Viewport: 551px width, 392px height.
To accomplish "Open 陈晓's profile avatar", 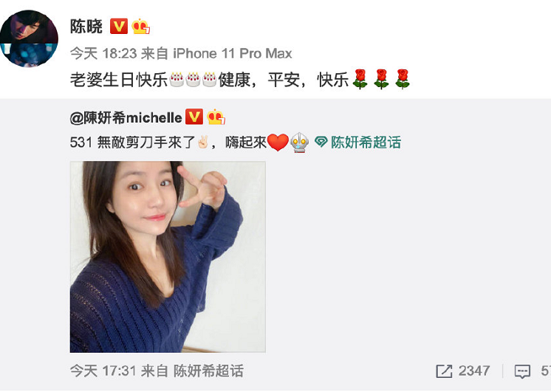I will [29, 38].
